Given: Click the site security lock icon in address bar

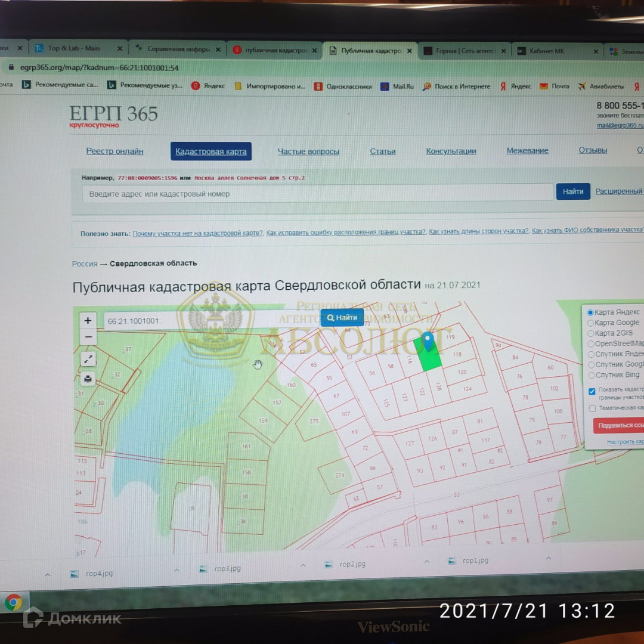Looking at the screenshot, I should pos(11,67).
